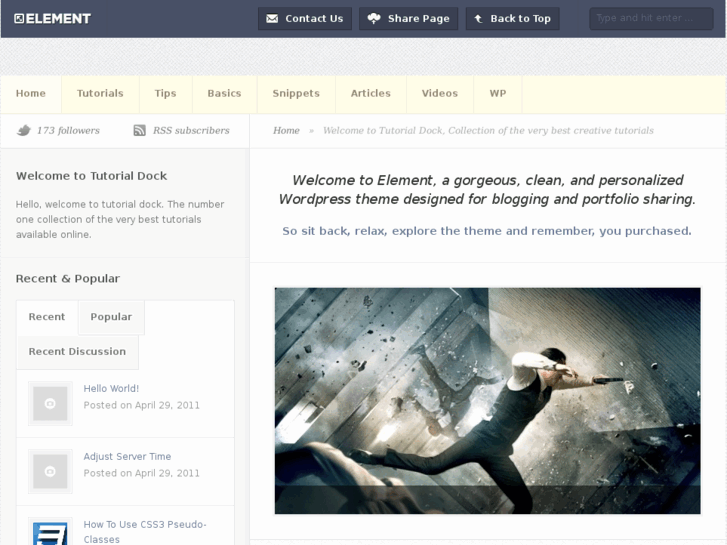The height and width of the screenshot is (545, 727).
Task: Open the Hello World post thumbnail
Action: point(50,404)
